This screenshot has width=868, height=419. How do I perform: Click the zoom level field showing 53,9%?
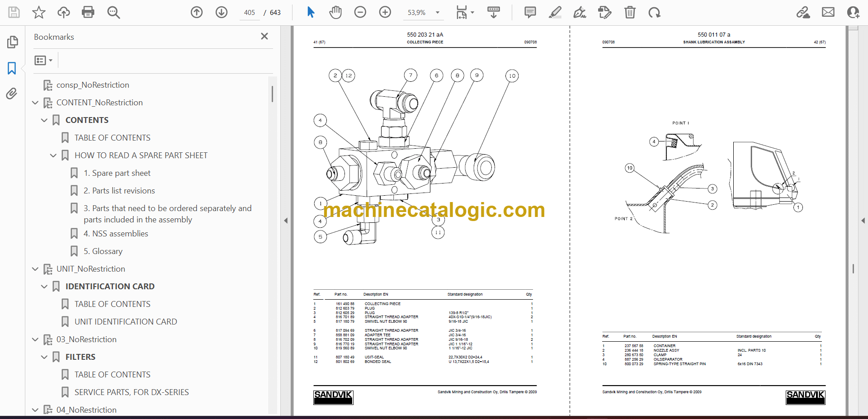click(417, 13)
